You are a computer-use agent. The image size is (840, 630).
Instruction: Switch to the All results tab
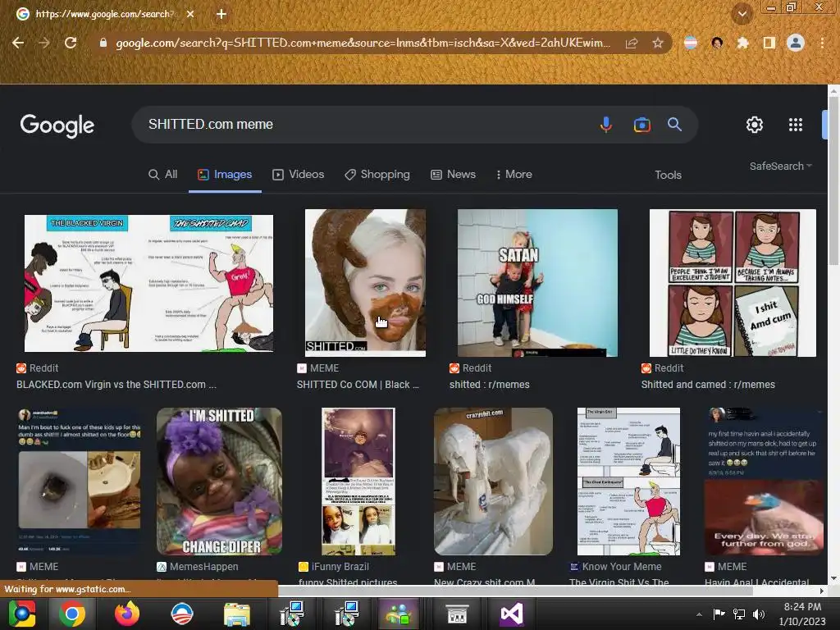(x=163, y=175)
